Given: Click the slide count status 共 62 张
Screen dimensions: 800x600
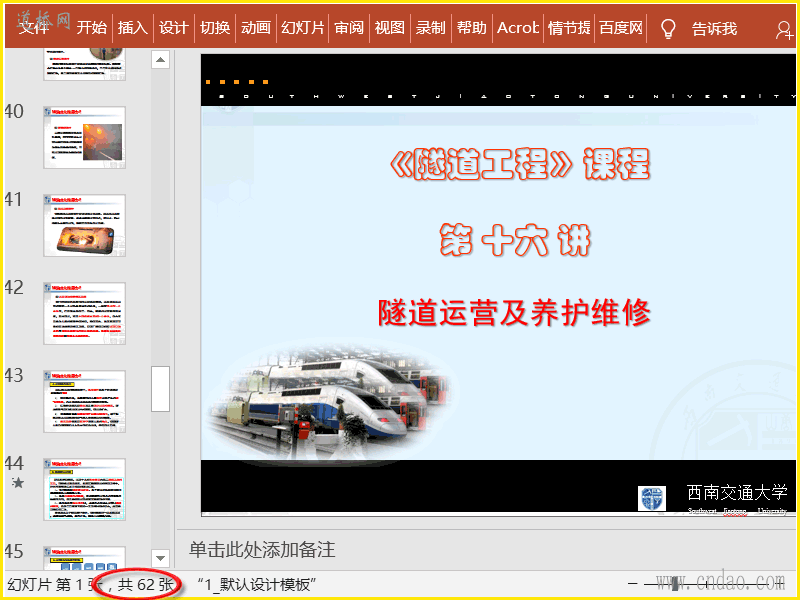Looking at the screenshot, I should click(x=146, y=584).
